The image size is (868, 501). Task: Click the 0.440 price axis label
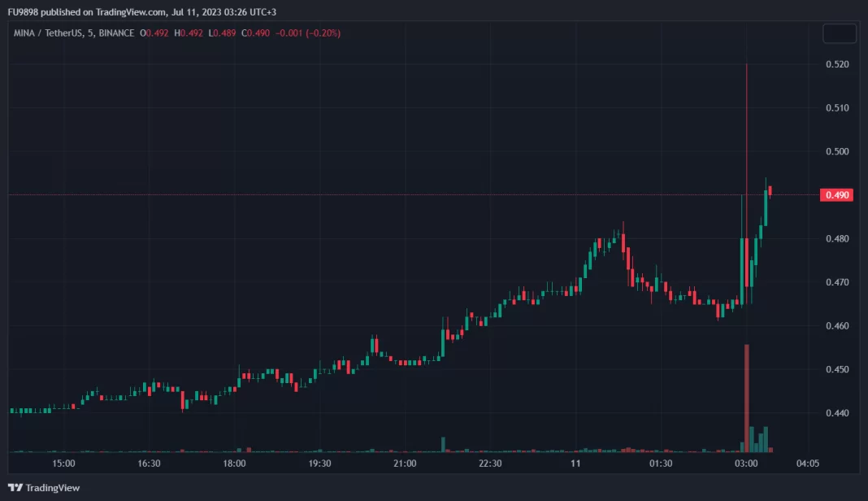click(x=836, y=413)
